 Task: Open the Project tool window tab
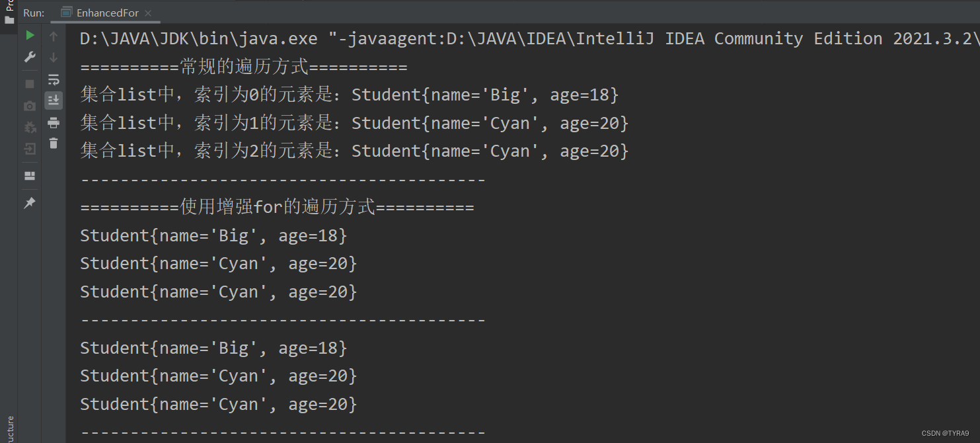click(9, 12)
